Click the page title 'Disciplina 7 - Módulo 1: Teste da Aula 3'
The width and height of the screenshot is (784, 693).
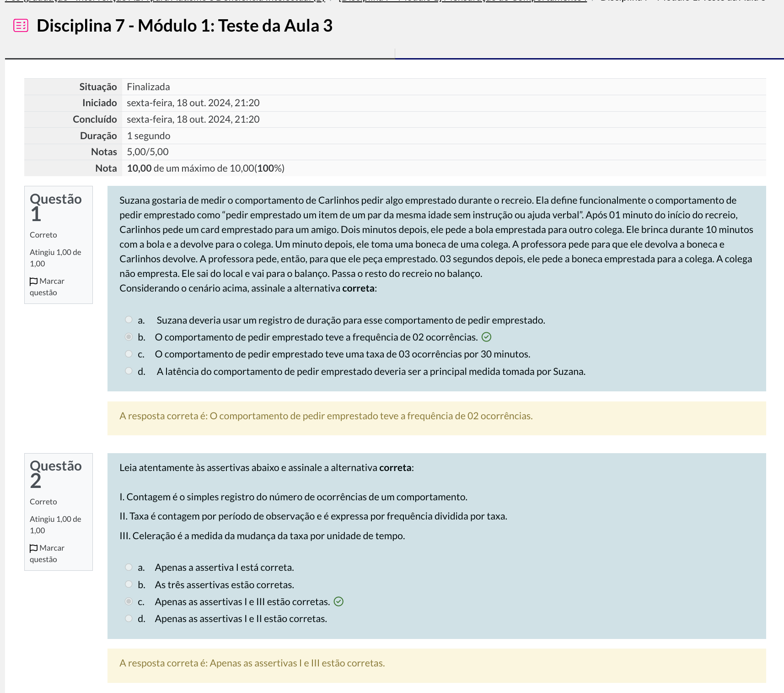tap(184, 26)
